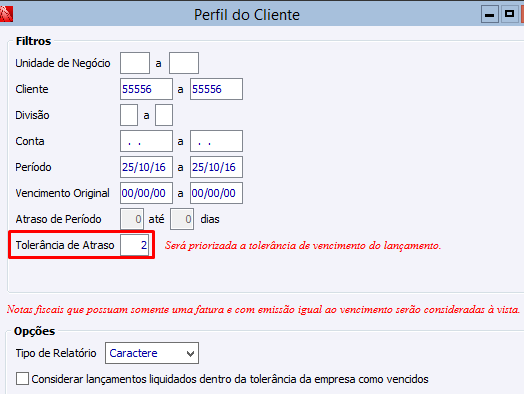524x394 pixels.
Task: Click the starting Cliente field with 55556
Action: coord(146,89)
